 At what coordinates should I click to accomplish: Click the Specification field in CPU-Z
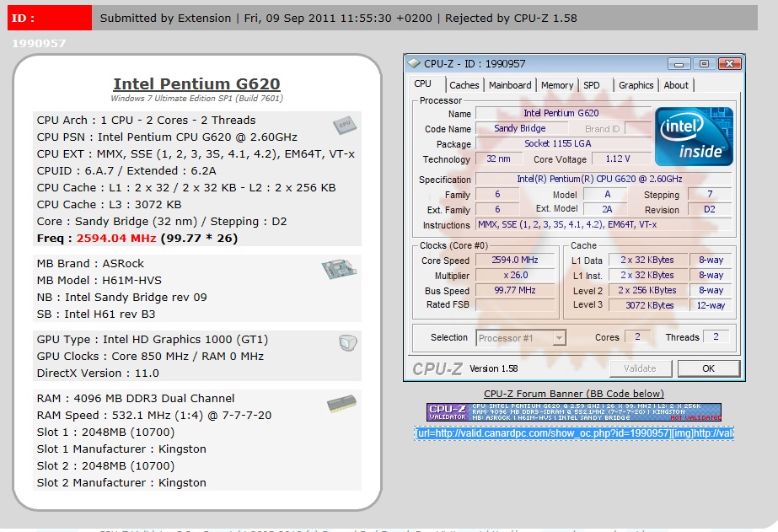point(603,179)
